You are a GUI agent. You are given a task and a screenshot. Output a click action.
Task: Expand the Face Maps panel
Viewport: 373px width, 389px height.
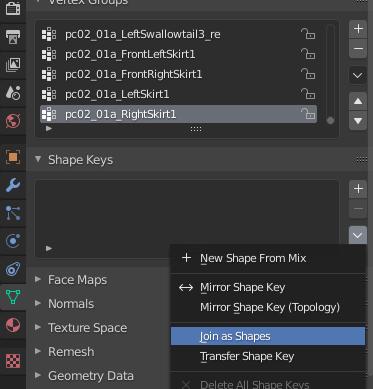point(38,279)
